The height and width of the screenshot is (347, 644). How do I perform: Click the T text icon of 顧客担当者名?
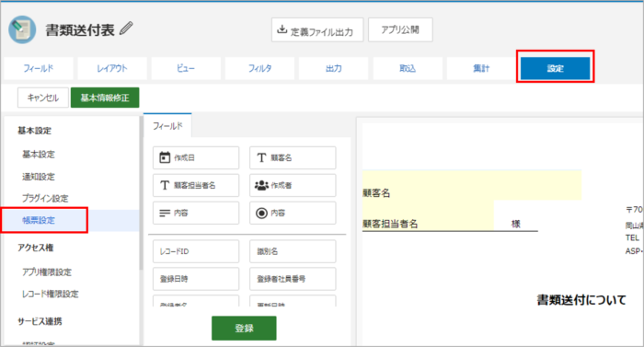165,185
